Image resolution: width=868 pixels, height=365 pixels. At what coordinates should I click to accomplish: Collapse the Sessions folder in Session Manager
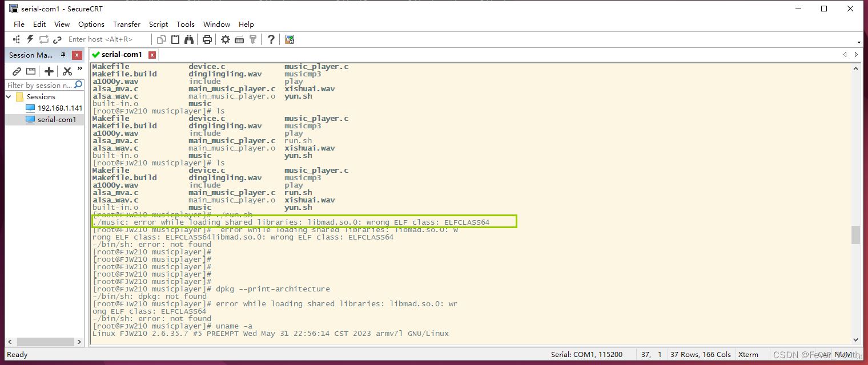7,96
